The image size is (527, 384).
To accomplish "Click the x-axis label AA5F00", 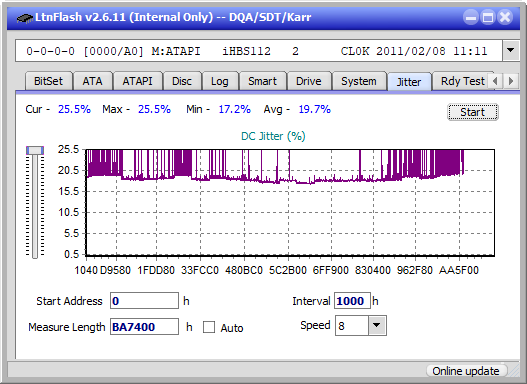I will [459, 270].
